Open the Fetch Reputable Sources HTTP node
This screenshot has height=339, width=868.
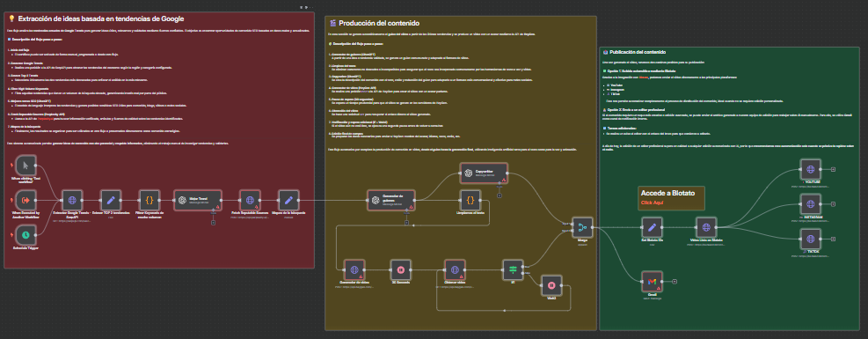tap(250, 200)
